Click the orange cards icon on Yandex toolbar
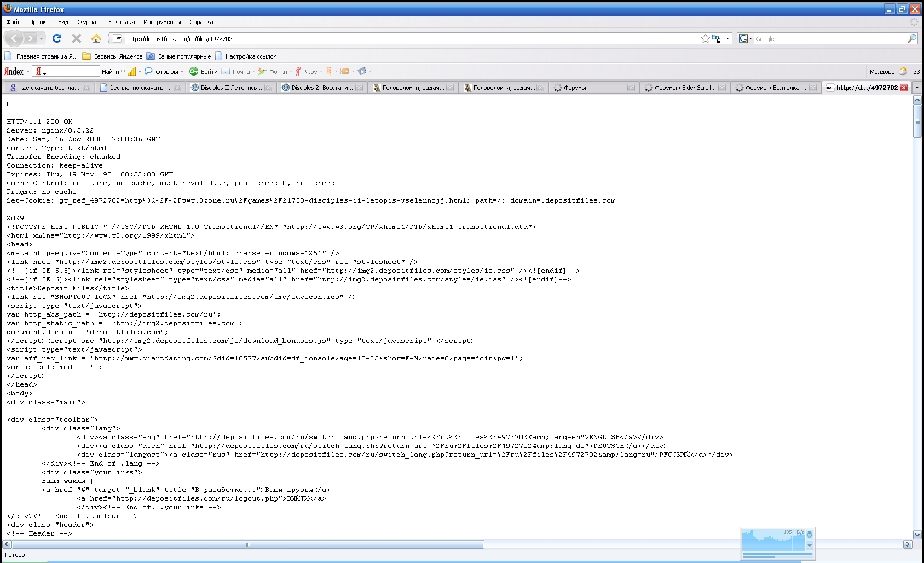This screenshot has width=924, height=563. (345, 71)
